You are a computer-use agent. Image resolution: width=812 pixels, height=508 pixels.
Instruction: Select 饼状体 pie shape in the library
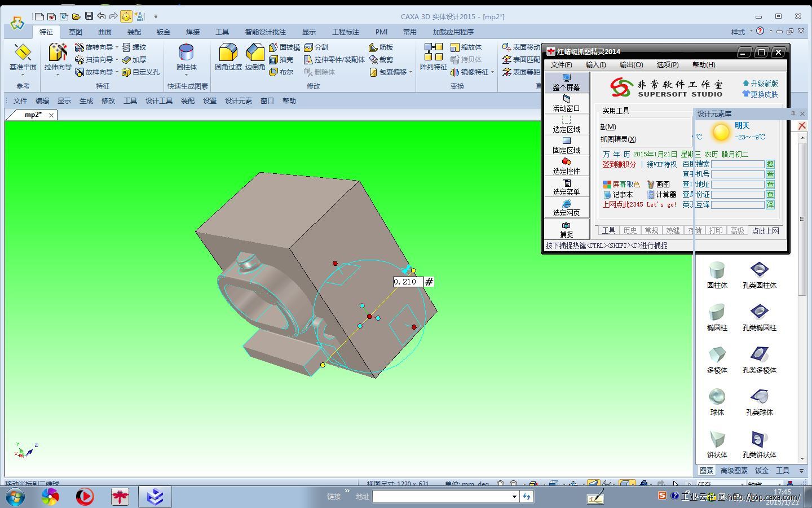point(717,444)
